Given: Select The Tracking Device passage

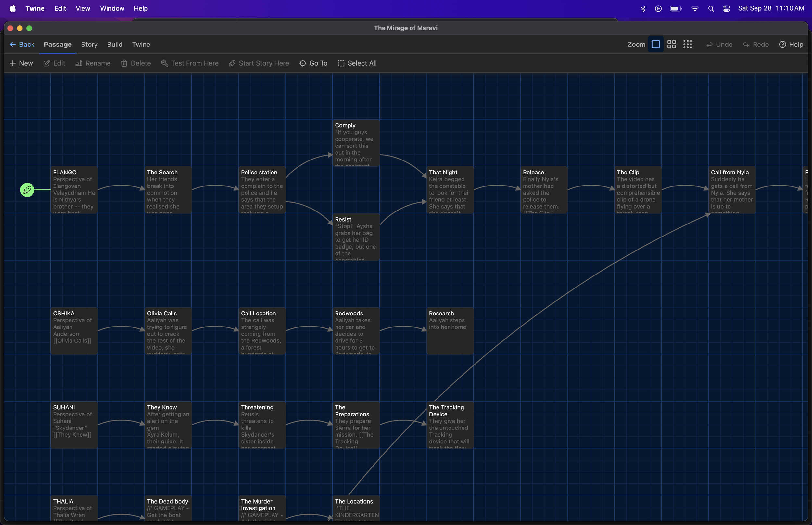Looking at the screenshot, I should click(x=450, y=425).
